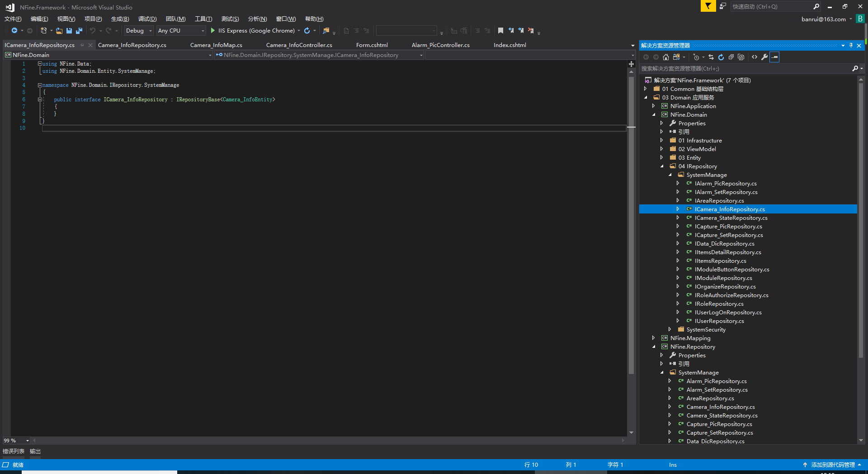Collapse the using directives outline at line 1

[x=40, y=64]
